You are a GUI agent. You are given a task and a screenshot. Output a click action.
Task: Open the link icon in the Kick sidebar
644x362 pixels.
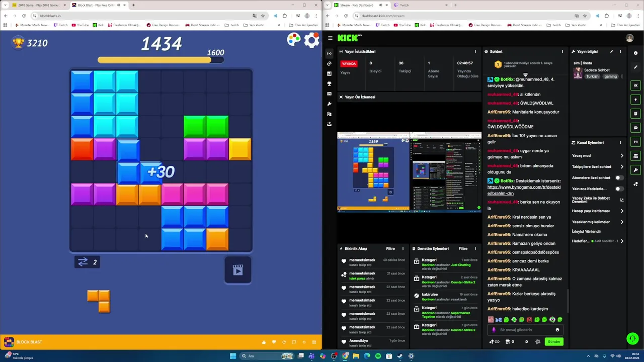329,63
